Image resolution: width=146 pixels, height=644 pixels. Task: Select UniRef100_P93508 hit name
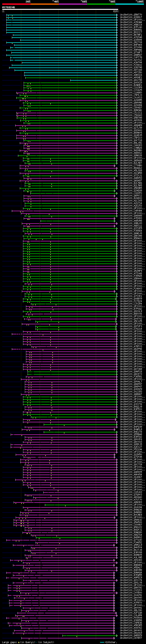coord(131,618)
